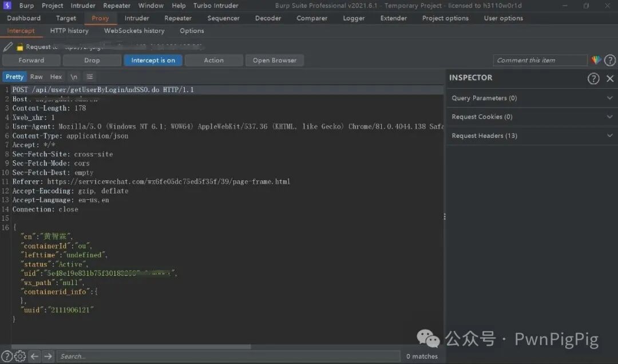The width and height of the screenshot is (618, 364).
Task: Switch to the Logger tab
Action: [354, 18]
